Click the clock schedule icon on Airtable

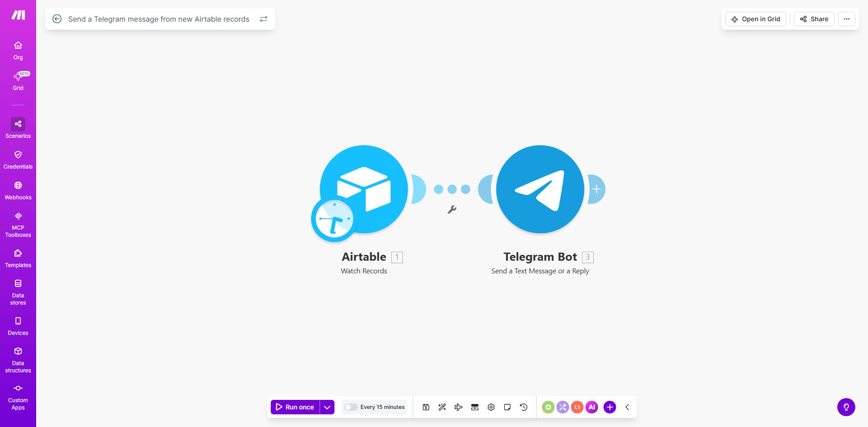[x=335, y=219]
